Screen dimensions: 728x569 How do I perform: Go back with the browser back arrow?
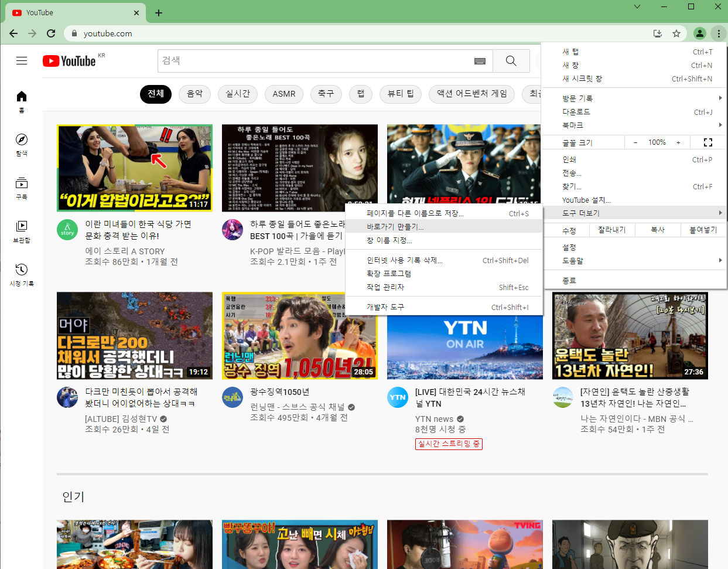coord(13,33)
